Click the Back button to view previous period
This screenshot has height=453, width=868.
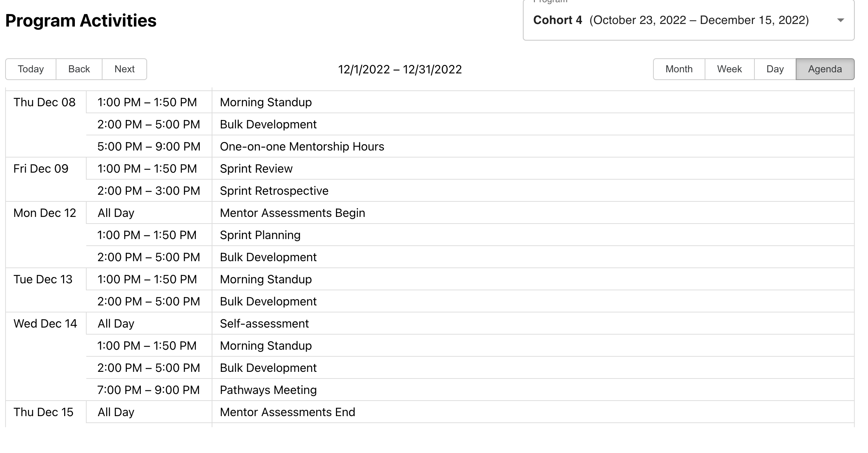point(79,69)
